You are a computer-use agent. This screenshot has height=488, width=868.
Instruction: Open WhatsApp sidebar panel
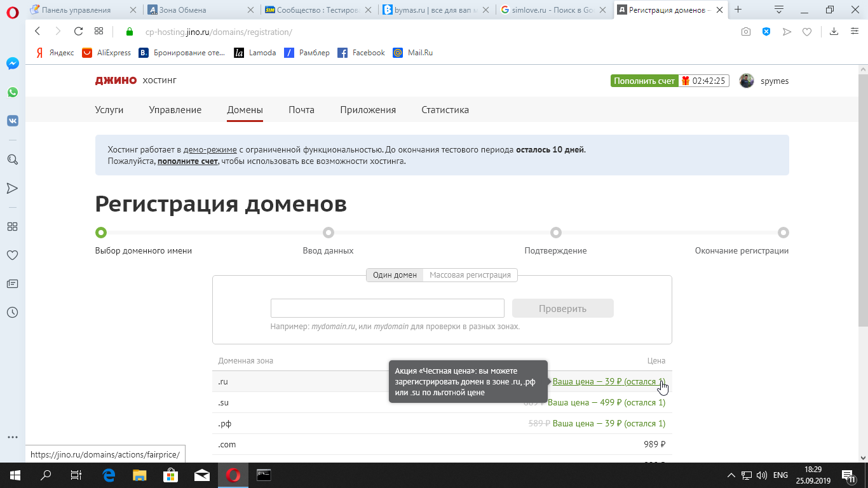13,92
